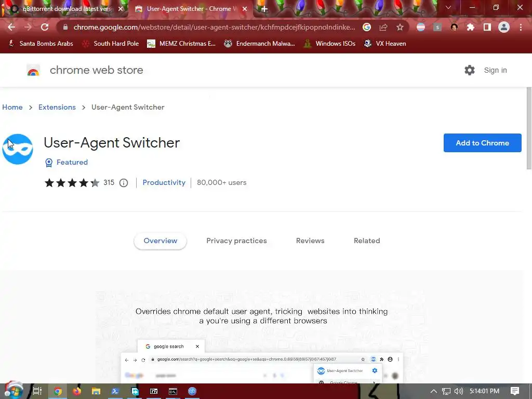Switch to the Reviews tab
532x399 pixels.
[310, 241]
